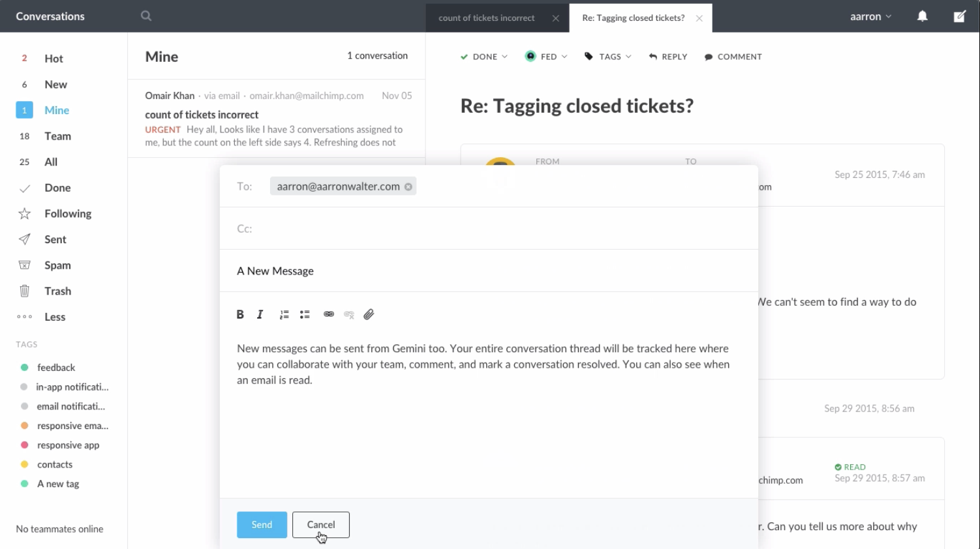Viewport: 980px width, 549px height.
Task: Click the FED assignee avatar icon
Action: pyautogui.click(x=530, y=56)
